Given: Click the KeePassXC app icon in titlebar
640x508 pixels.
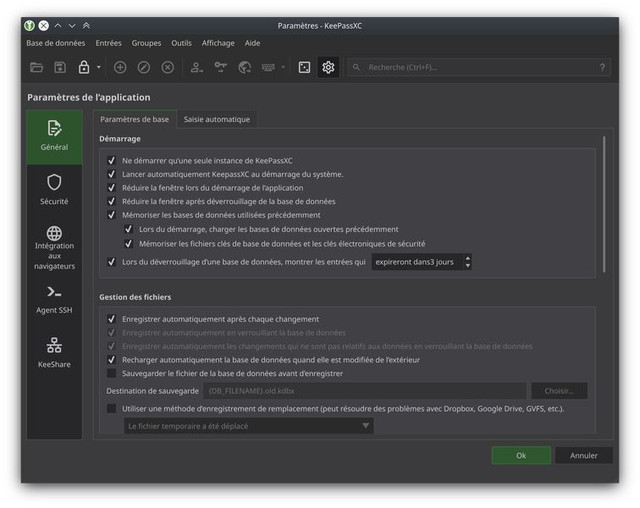Looking at the screenshot, I should tap(29, 26).
